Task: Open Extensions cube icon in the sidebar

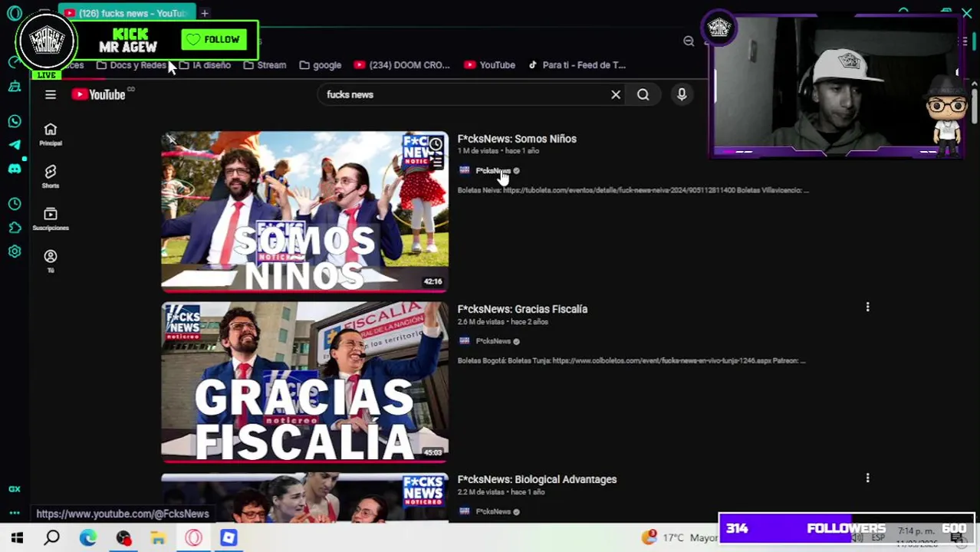Action: [15, 228]
